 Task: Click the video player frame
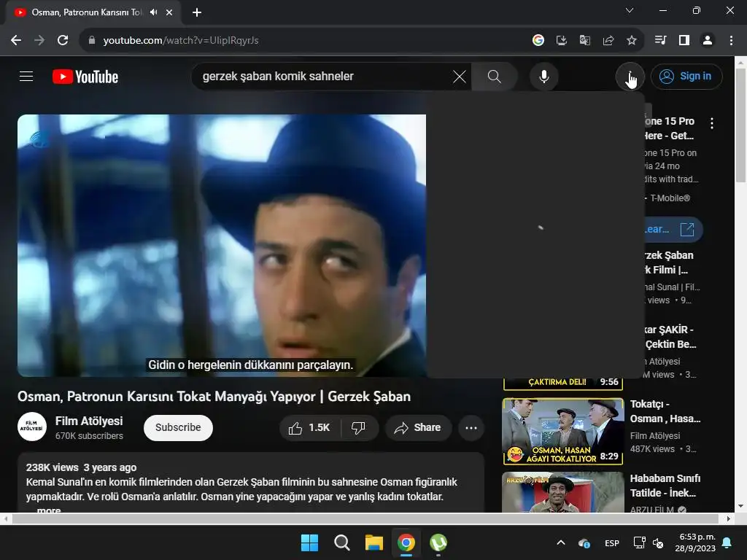(222, 245)
